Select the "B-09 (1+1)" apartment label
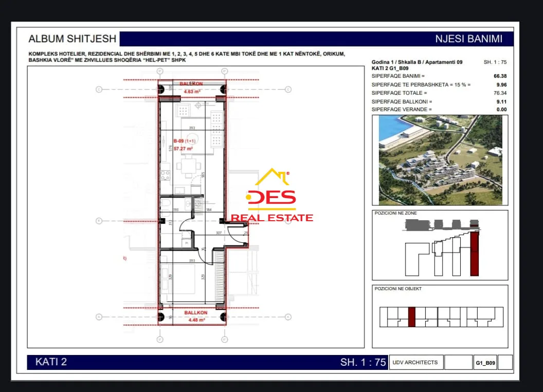The width and height of the screenshot is (543, 392). click(x=185, y=141)
